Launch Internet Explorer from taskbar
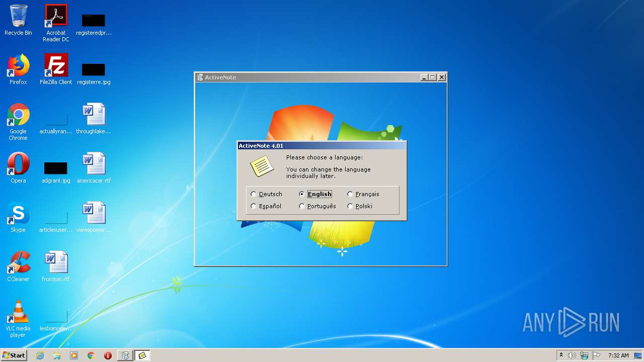644x362 pixels. 40,355
